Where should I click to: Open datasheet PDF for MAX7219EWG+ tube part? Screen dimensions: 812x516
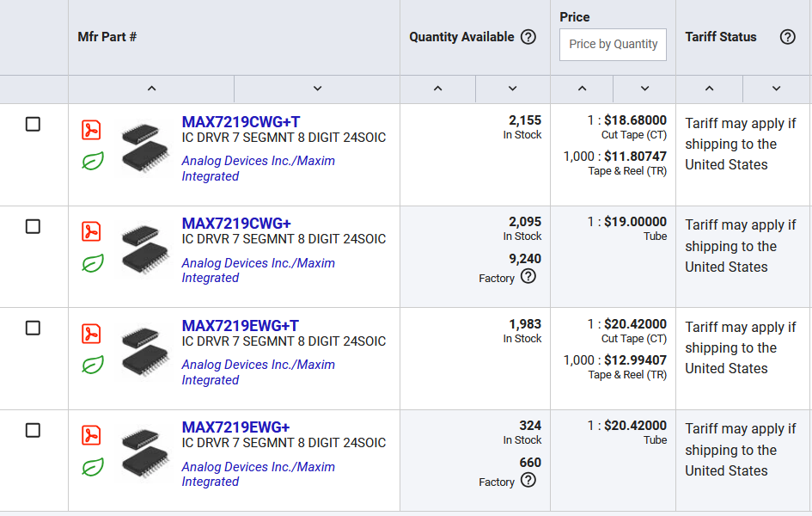point(91,435)
